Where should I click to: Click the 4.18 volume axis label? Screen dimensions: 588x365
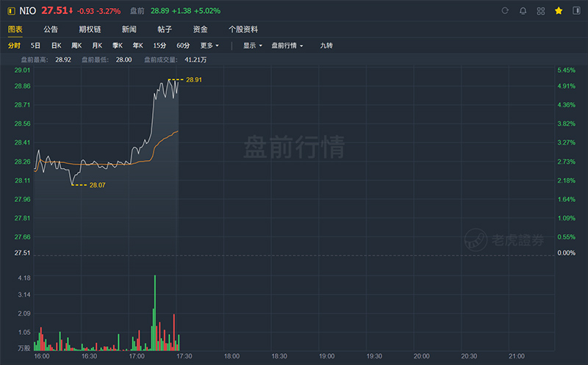(x=24, y=278)
